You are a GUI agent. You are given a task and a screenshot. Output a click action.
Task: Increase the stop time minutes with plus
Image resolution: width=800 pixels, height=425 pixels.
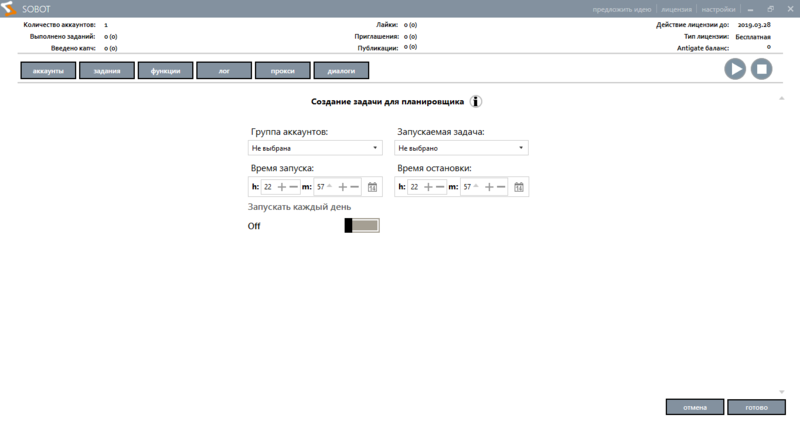click(488, 187)
